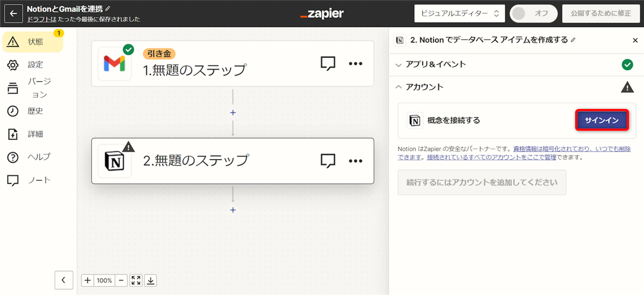
Task: Open the 設定 gear in sidebar
Action: tap(13, 65)
